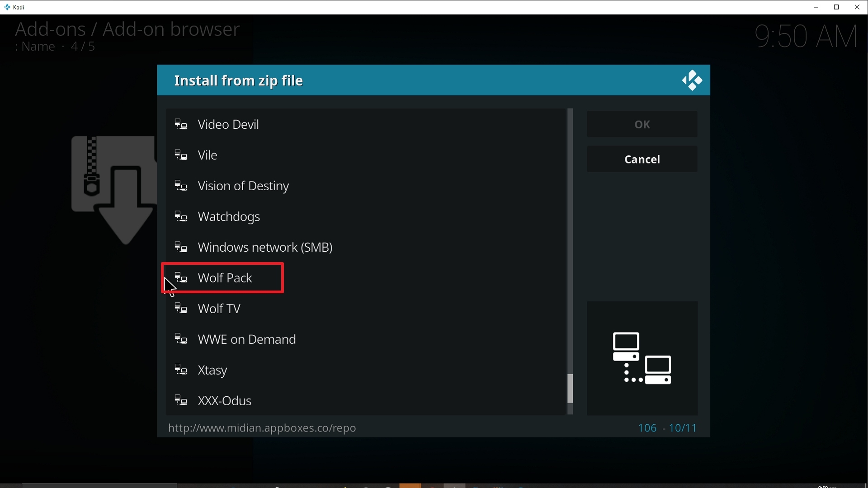Choose Windows network (SMB)
Screen dimensions: 868x488
click(366, 247)
